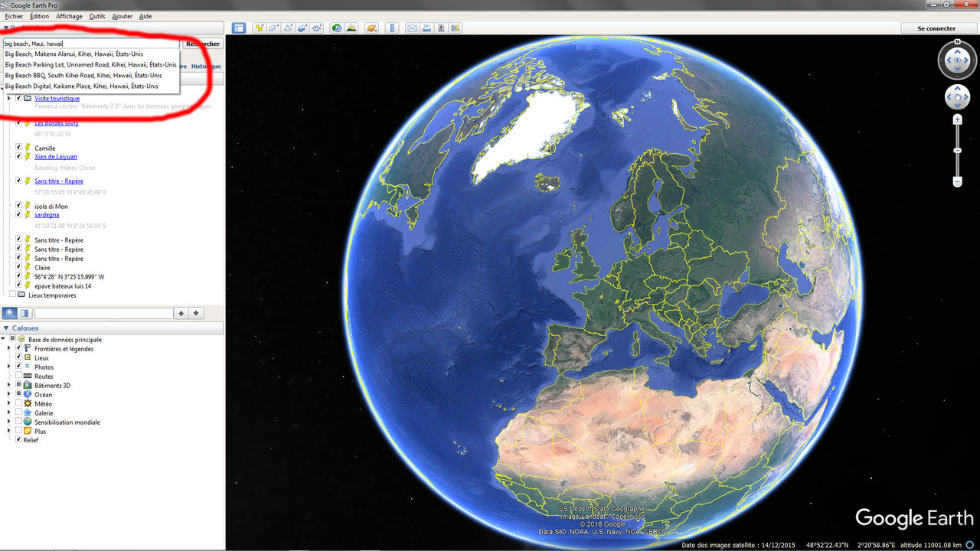
Task: Click the Email (envelope) toolbar icon
Action: click(412, 28)
